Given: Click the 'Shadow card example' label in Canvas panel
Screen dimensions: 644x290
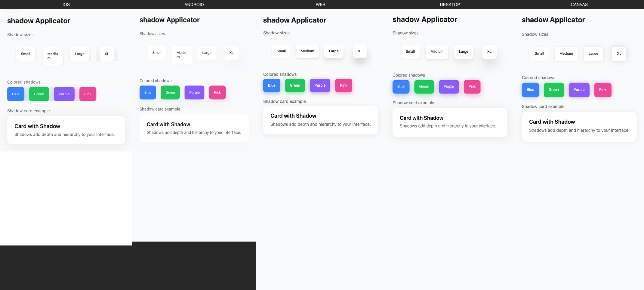Looking at the screenshot, I should (x=543, y=106).
